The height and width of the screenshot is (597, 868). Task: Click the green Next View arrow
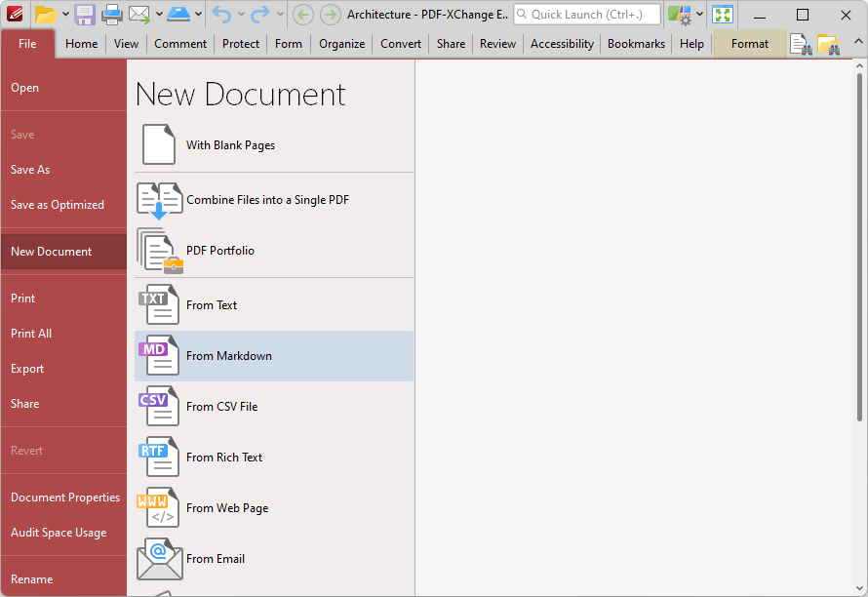pyautogui.click(x=331, y=15)
